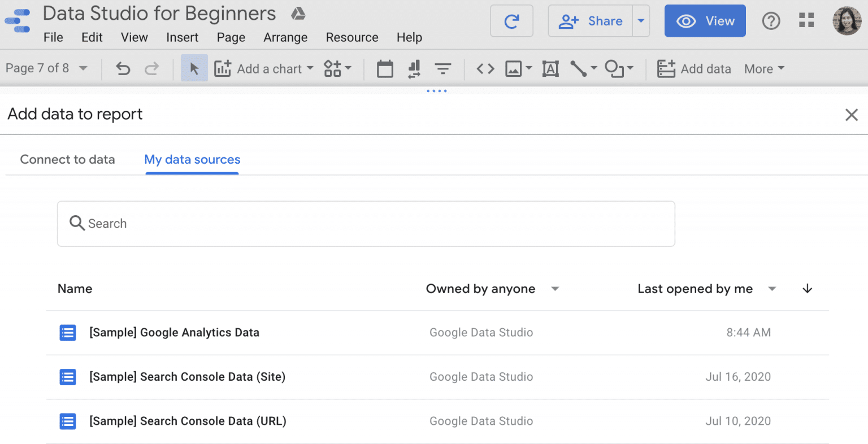Click the Share button

point(590,20)
